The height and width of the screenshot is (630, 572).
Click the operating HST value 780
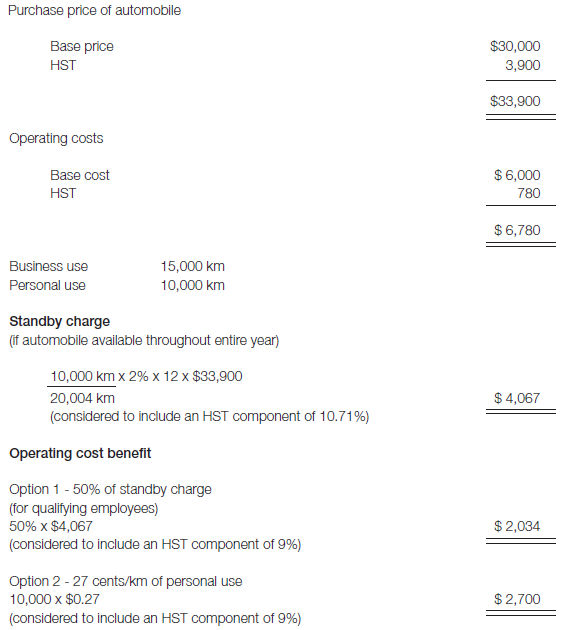coord(529,193)
